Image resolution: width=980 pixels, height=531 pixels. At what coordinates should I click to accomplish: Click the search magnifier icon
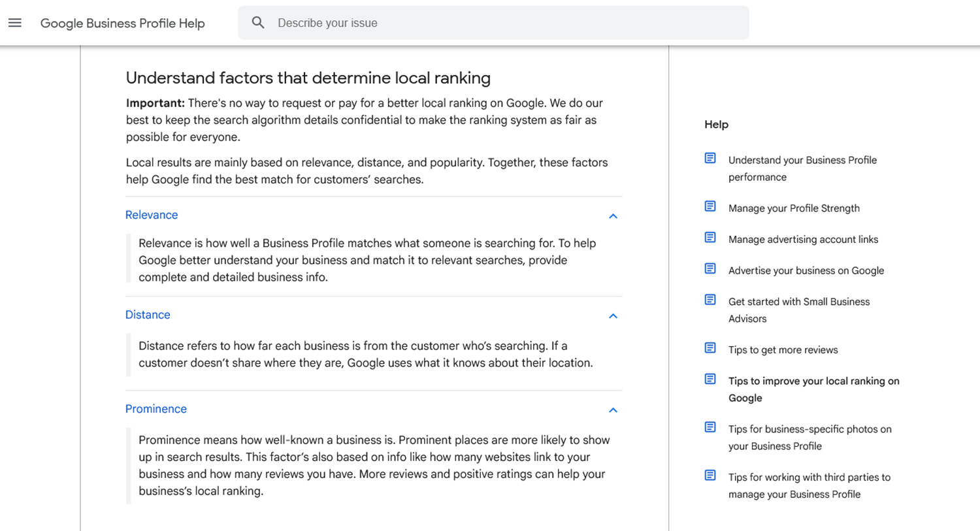click(x=258, y=23)
